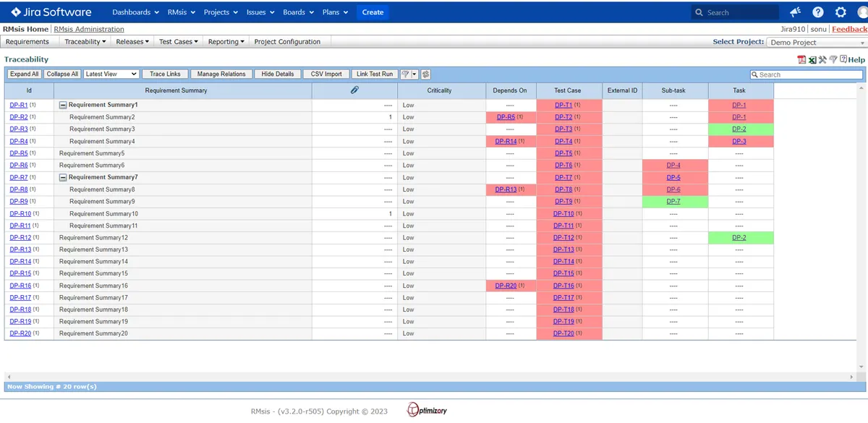This screenshot has height=423, width=868.
Task: Collapse the Requirement Summary7 node
Action: (63, 177)
